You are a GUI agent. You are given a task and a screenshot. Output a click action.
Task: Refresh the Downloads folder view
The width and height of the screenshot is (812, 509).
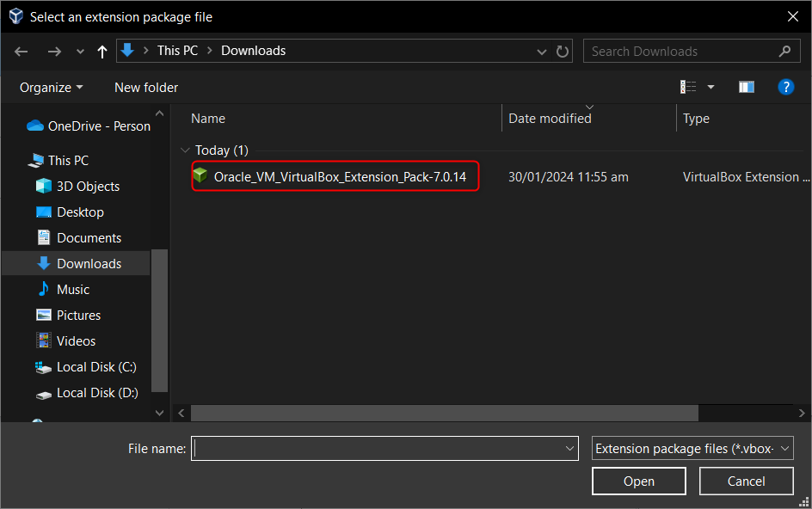tap(562, 52)
